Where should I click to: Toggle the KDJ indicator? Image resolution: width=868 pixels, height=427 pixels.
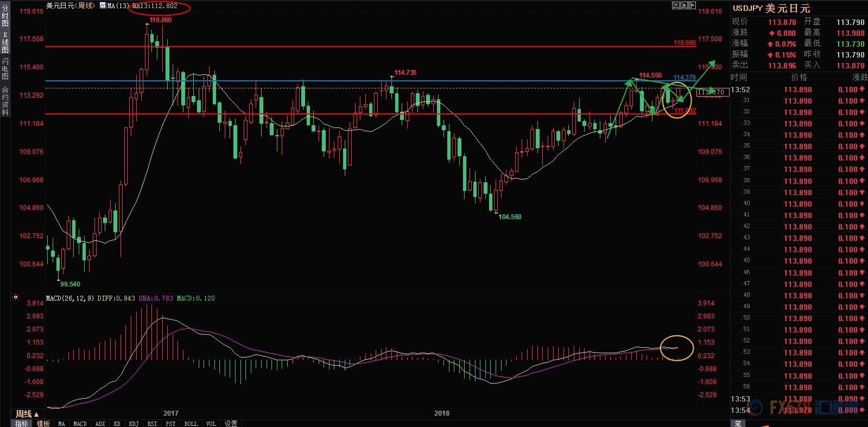point(134,423)
